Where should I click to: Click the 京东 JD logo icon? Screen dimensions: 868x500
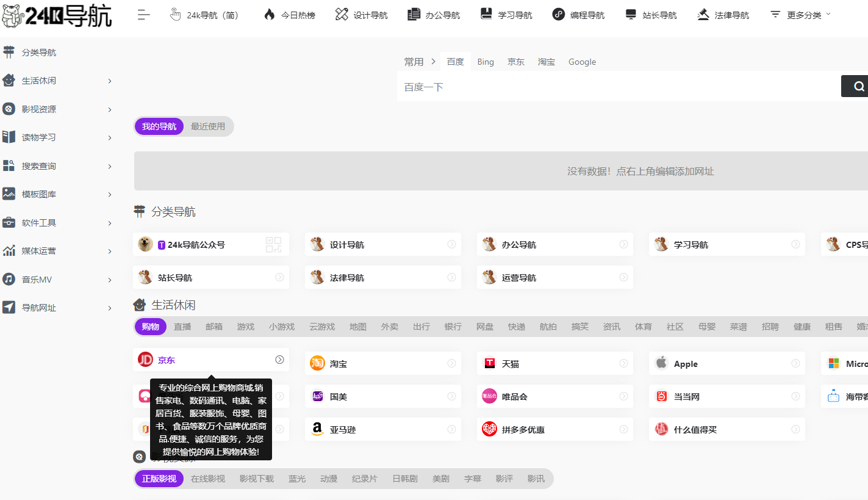click(x=145, y=360)
